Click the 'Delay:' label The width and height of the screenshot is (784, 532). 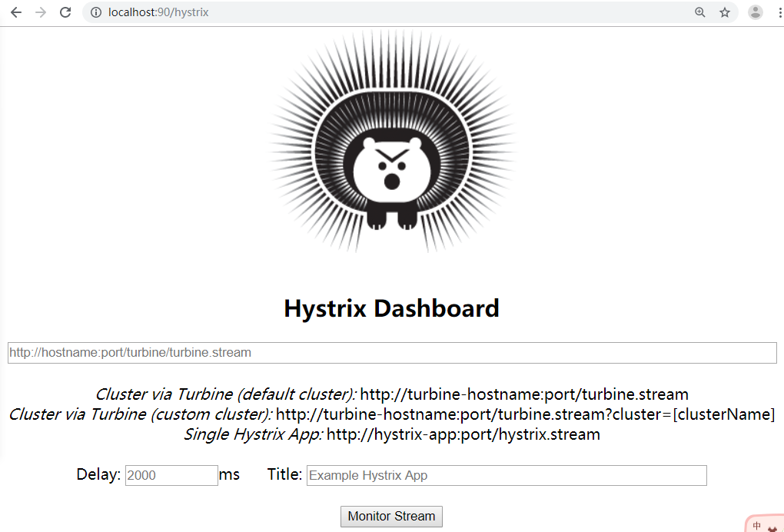point(98,474)
